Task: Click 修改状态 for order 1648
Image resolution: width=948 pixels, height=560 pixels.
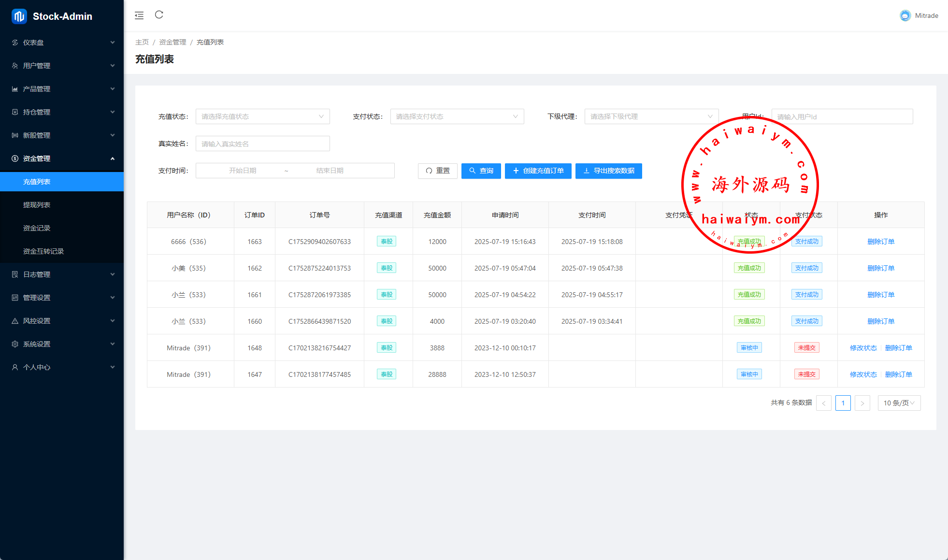Action: [863, 348]
